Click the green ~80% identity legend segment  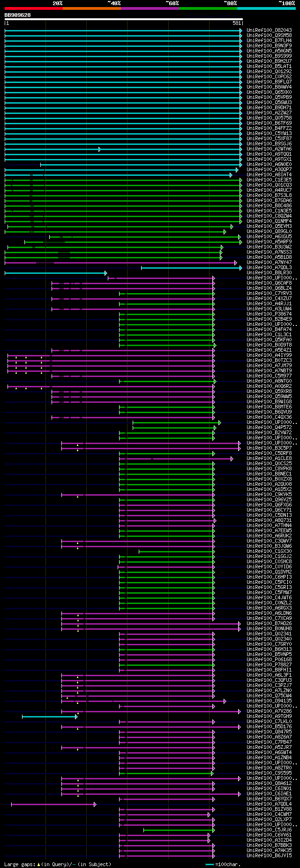point(208,8)
